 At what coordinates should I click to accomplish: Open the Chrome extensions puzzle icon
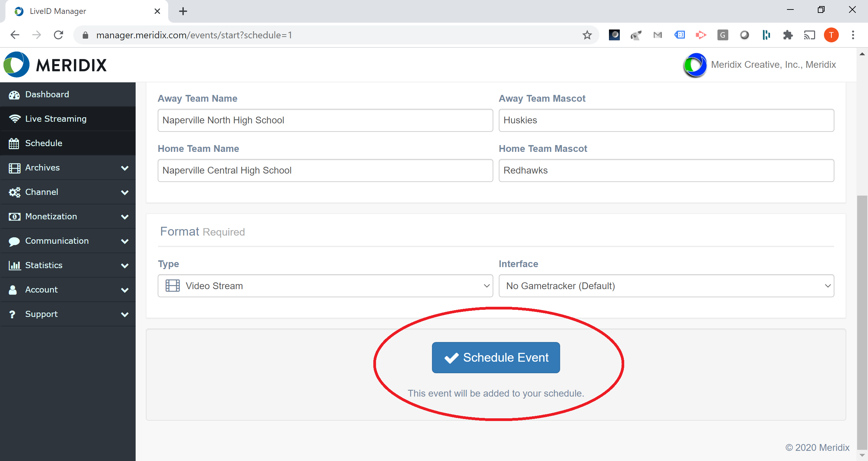[788, 35]
